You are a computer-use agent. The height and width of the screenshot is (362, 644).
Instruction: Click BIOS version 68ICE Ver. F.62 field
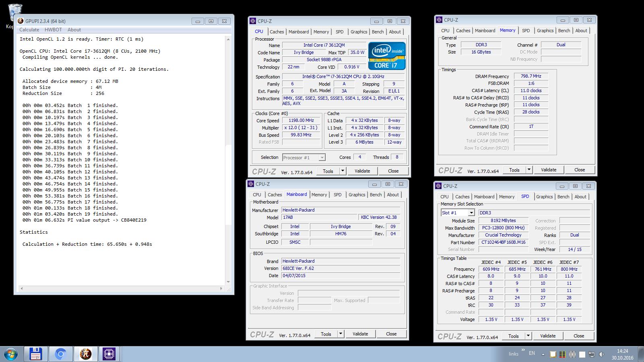click(x=341, y=268)
